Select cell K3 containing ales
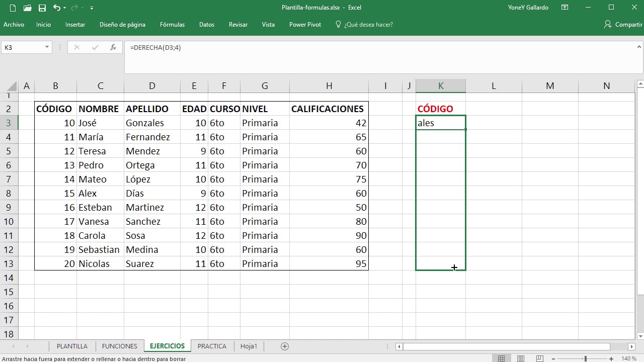The image size is (644, 362). click(441, 123)
